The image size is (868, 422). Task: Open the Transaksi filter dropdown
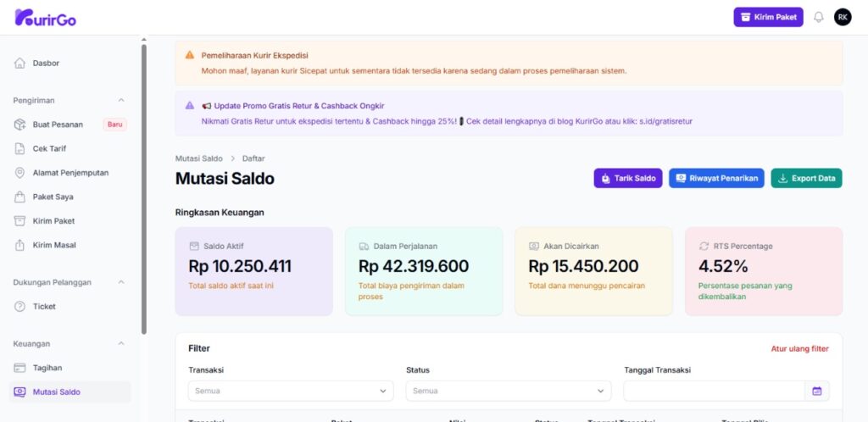(x=291, y=391)
